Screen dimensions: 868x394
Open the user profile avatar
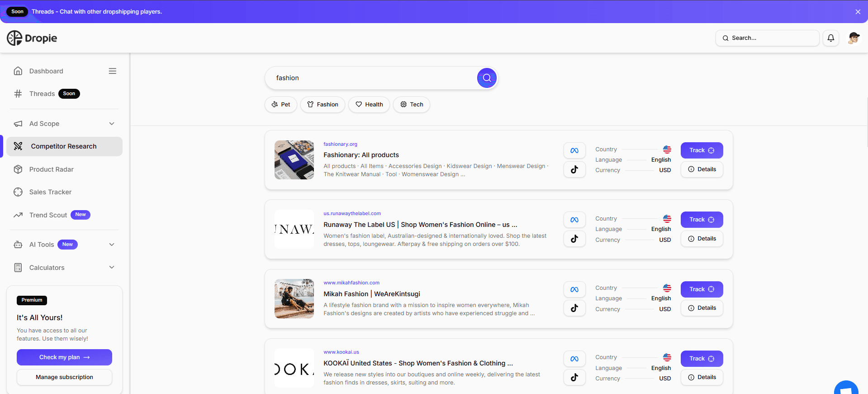[854, 38]
